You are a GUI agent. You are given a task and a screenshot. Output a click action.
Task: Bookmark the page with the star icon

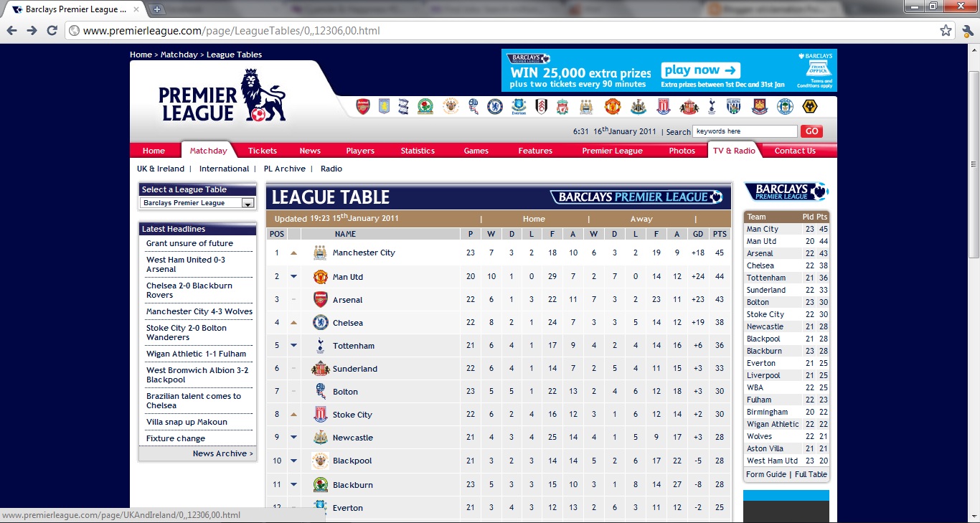946,31
